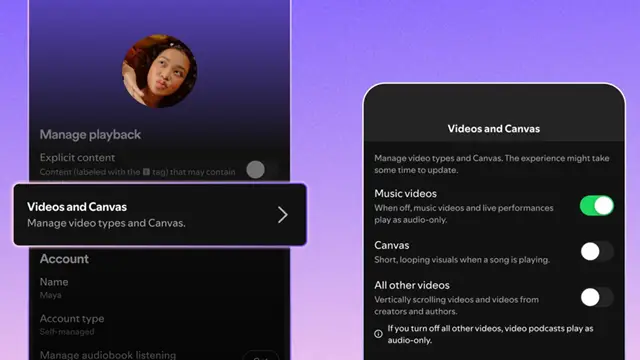Enable the Canvas toggle
The height and width of the screenshot is (360, 640).
coord(597,251)
